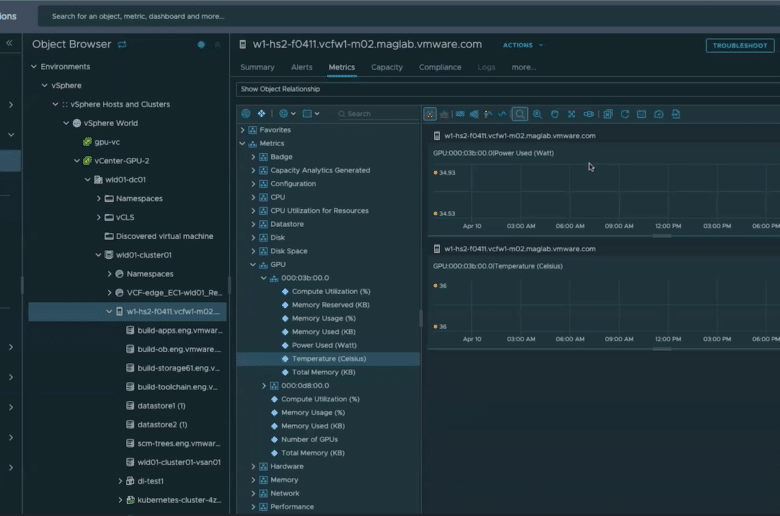
Task: Expand the VCF-edge_EC1-wld01 resource pool
Action: pos(109,293)
